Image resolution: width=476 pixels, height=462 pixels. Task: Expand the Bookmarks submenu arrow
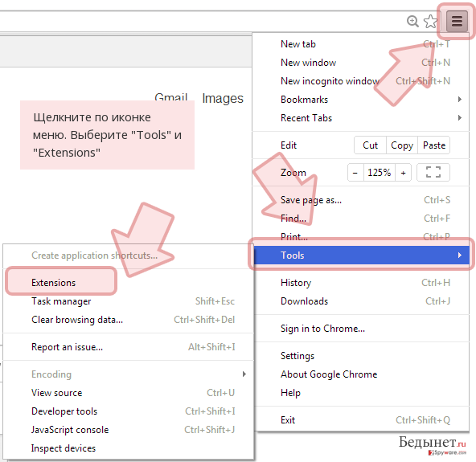[x=460, y=99]
